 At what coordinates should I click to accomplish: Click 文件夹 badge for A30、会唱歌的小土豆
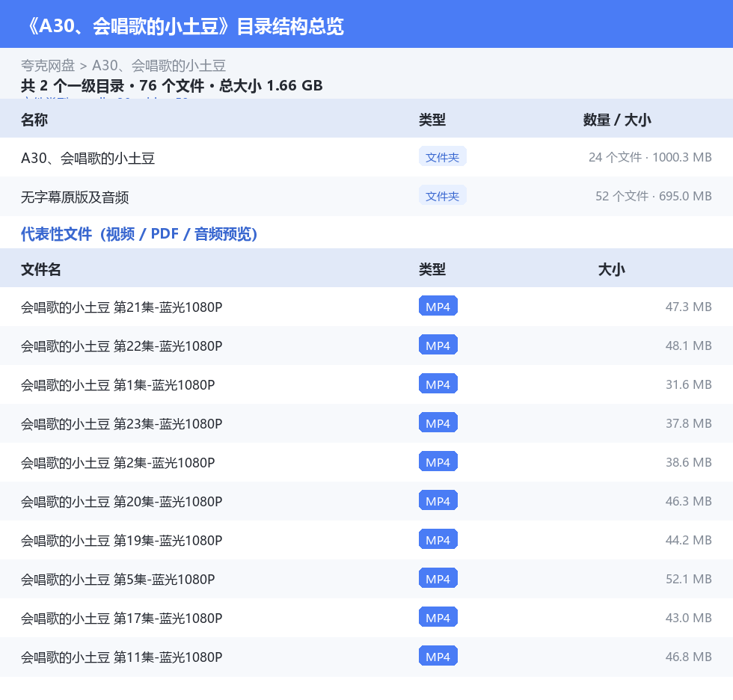(442, 157)
